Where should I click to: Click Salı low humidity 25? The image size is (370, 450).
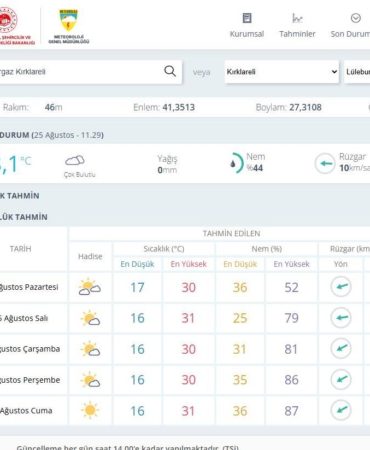click(240, 318)
